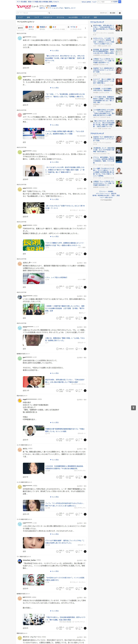Expand もっと見る on usk's comment
This screenshot has width=138, height=644.
click(54, 125)
